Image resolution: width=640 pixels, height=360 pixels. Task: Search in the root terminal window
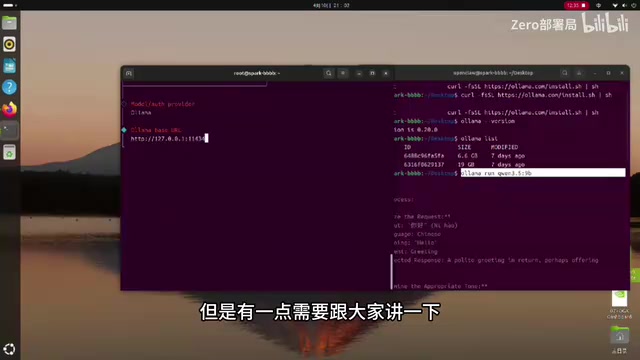click(329, 73)
